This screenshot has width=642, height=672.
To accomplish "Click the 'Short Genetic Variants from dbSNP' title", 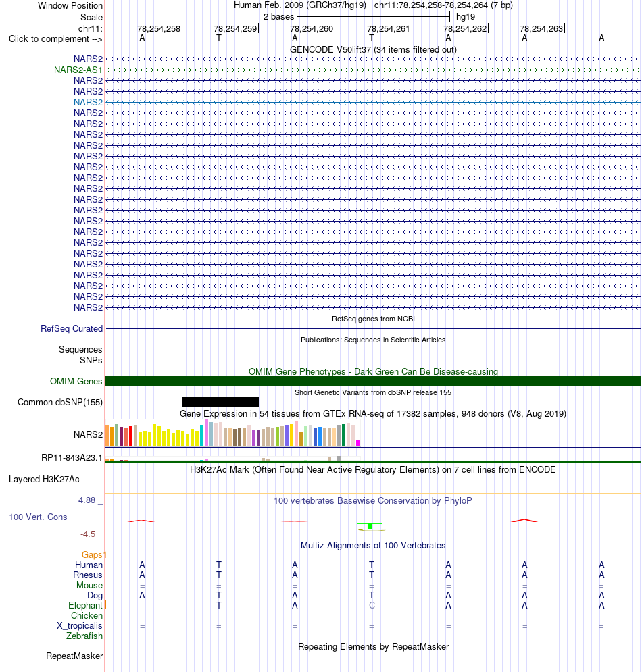I will click(373, 392).
